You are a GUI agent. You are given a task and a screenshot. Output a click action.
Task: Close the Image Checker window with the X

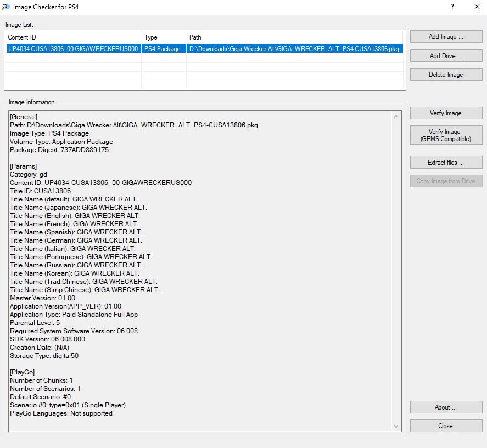[477, 7]
